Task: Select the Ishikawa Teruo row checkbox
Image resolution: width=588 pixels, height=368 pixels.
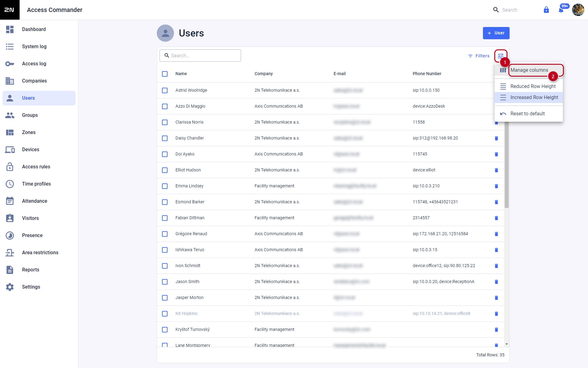Action: pos(165,250)
